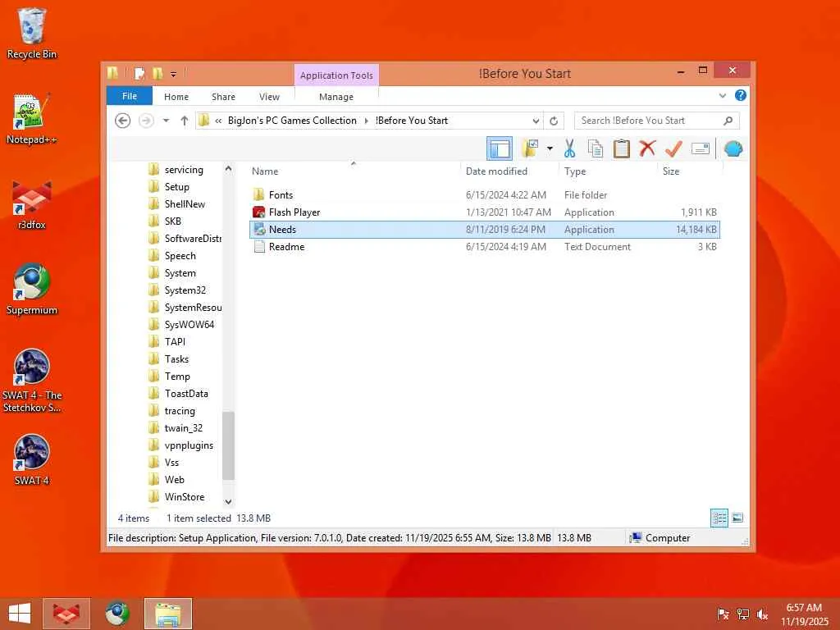This screenshot has height=630, width=840.
Task: Open r3dfox from the taskbar
Action: (x=66, y=614)
